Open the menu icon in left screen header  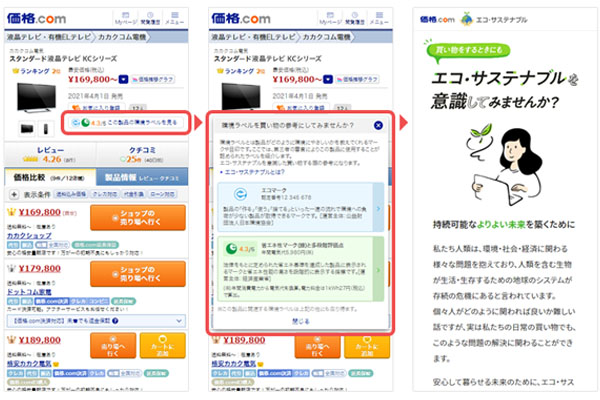(175, 18)
